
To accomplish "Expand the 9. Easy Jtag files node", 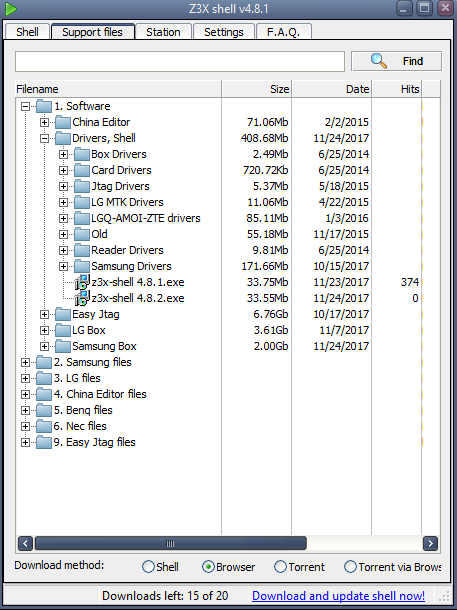I will click(x=25, y=442).
